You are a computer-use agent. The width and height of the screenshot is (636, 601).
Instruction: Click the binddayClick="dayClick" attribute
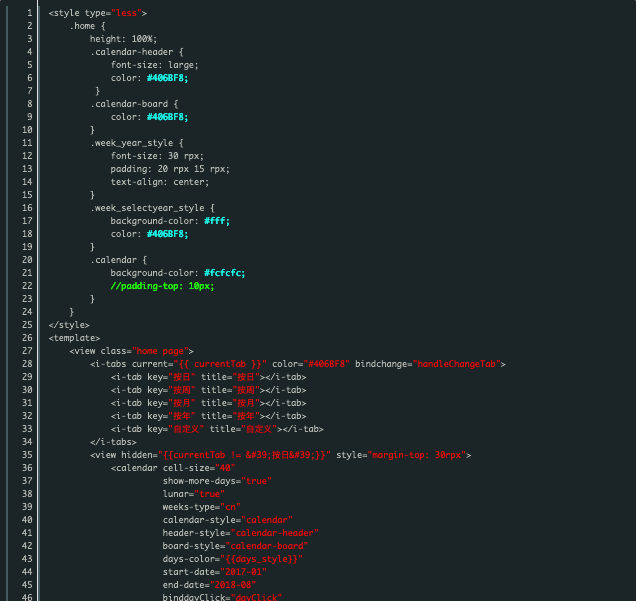pos(222,597)
